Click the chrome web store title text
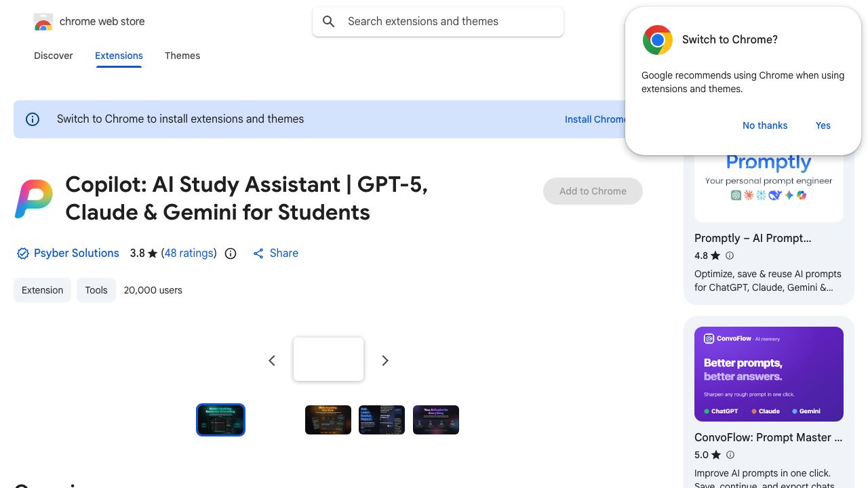This screenshot has height=488, width=868. click(x=102, y=22)
